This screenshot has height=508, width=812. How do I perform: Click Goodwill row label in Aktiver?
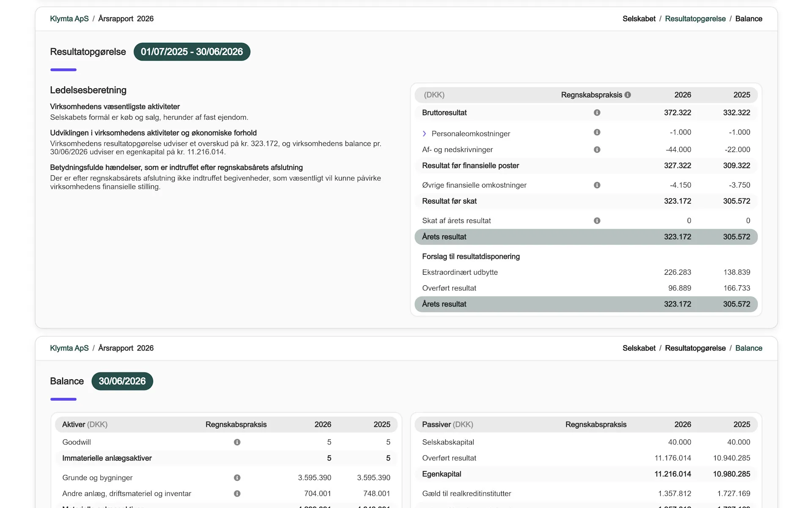77,442
